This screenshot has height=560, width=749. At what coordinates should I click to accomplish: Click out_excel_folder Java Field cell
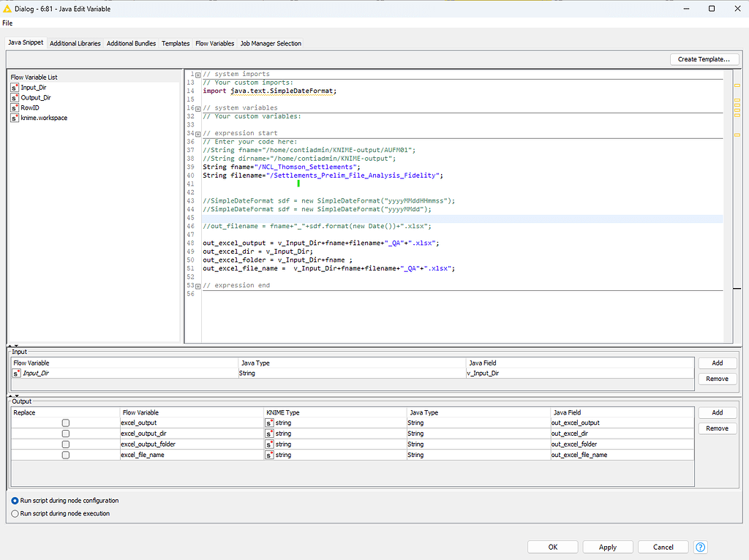pyautogui.click(x=622, y=444)
